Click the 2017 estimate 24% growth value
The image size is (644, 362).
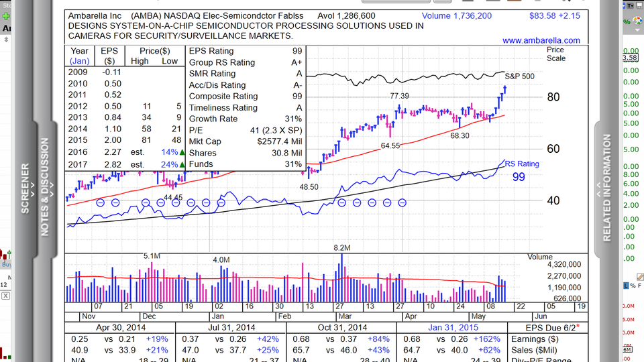[170, 164]
